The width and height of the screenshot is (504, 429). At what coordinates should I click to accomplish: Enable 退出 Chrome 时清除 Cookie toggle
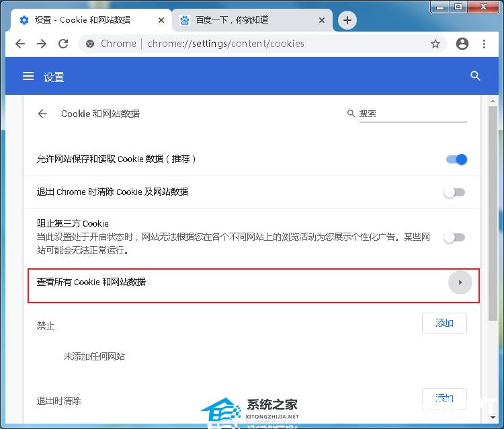[x=454, y=192]
